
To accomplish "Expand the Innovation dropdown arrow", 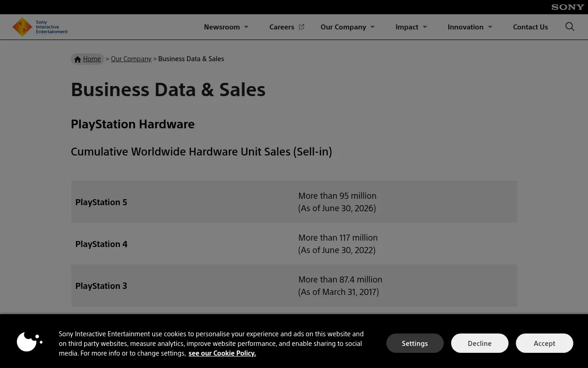I will [x=490, y=27].
